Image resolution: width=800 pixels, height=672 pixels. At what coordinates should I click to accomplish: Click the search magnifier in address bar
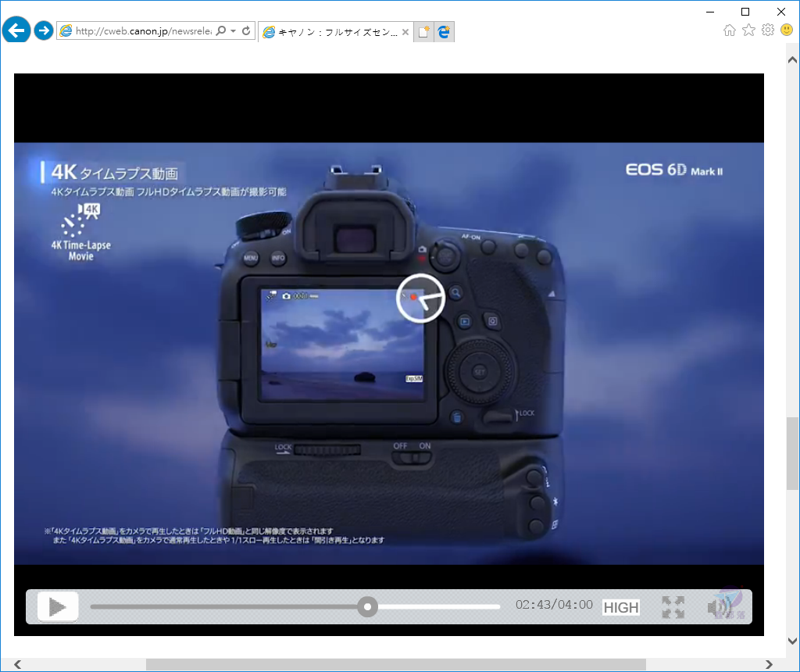[x=221, y=31]
